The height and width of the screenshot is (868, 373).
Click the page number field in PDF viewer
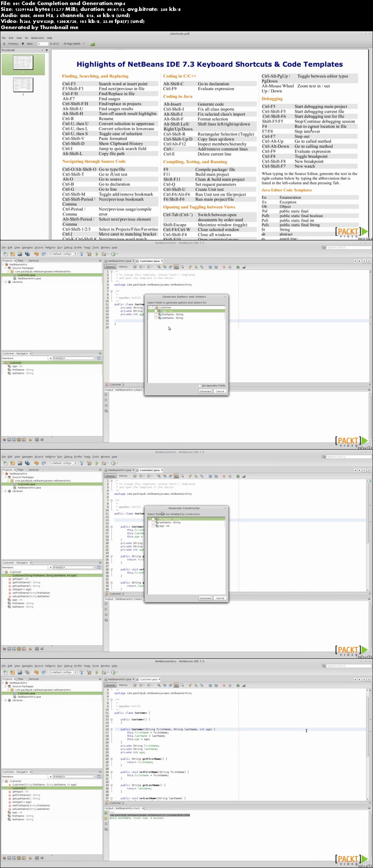(x=43, y=44)
